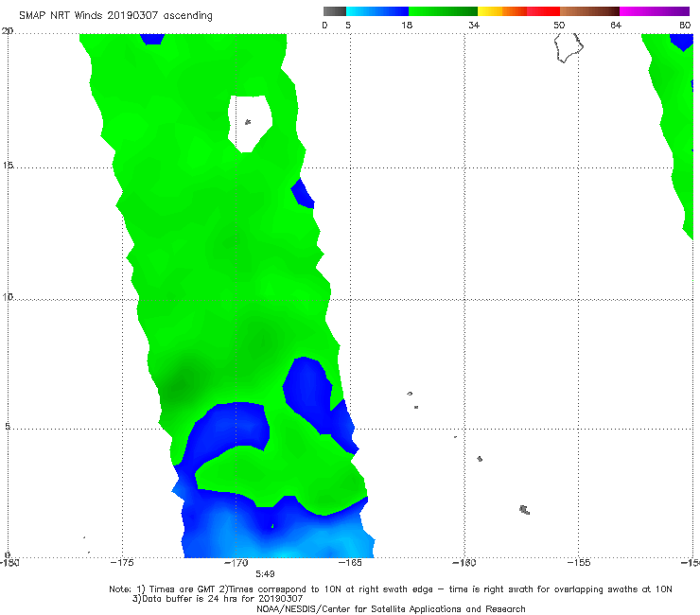Screen dimensions: 700x615
Task: Click the small island near the bottom right
Action: 525,510
